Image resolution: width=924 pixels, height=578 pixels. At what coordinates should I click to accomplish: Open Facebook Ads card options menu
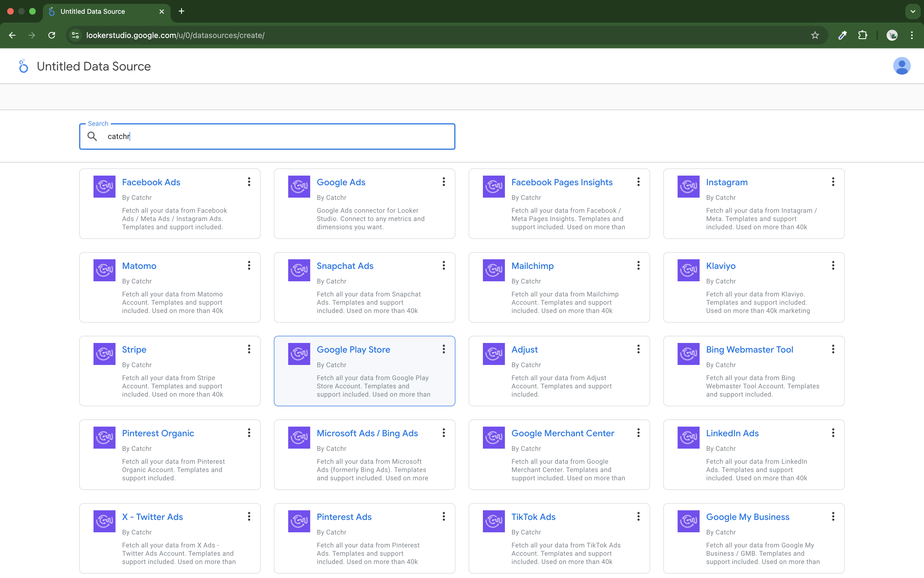[x=249, y=182]
